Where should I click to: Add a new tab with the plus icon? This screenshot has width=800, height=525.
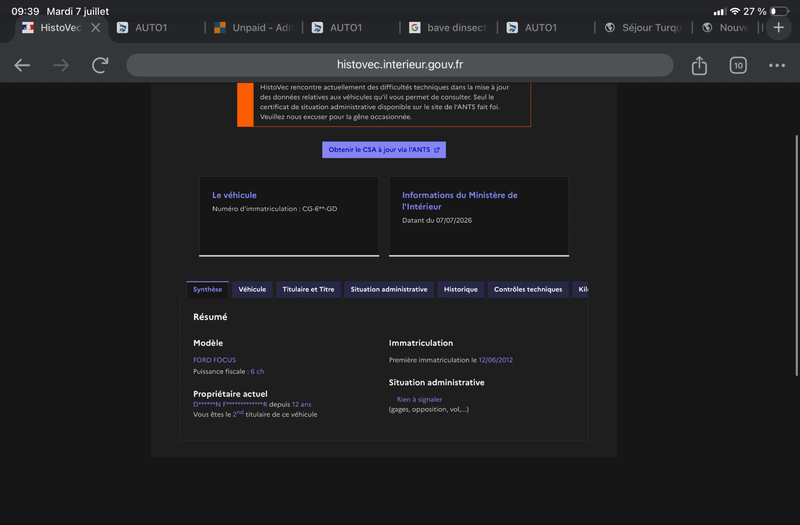[x=779, y=27]
